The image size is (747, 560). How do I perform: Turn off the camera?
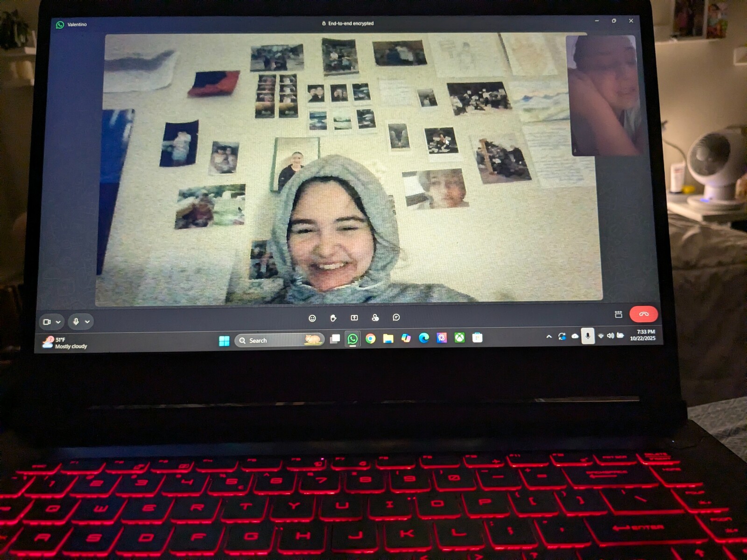(x=47, y=322)
